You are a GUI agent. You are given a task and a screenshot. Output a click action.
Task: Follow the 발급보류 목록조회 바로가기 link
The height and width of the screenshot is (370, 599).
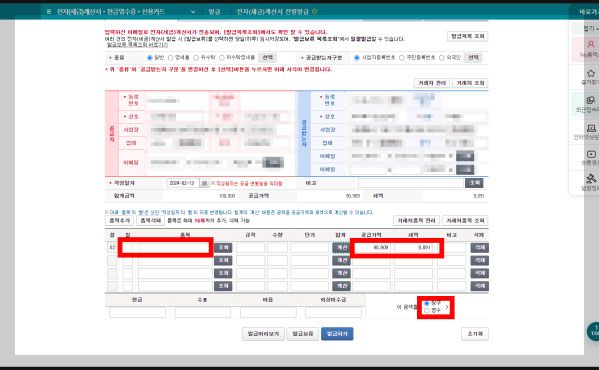tap(137, 45)
